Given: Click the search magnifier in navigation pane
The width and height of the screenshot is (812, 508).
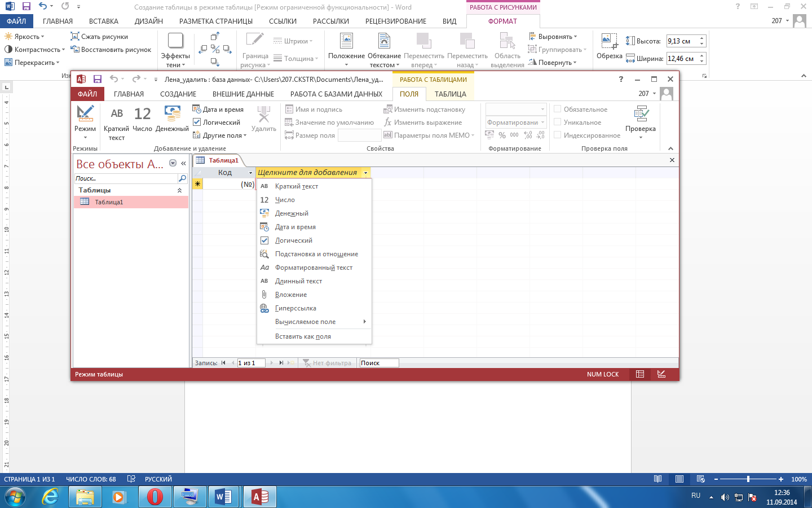Looking at the screenshot, I should [182, 178].
